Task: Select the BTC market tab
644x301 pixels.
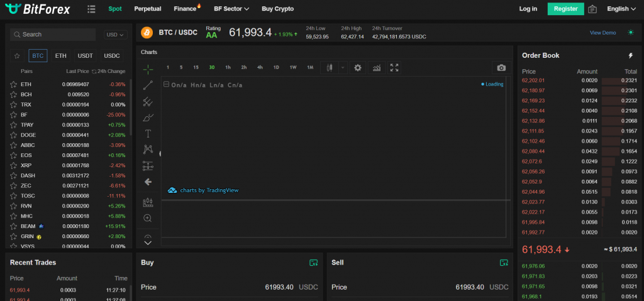Action: (x=38, y=55)
